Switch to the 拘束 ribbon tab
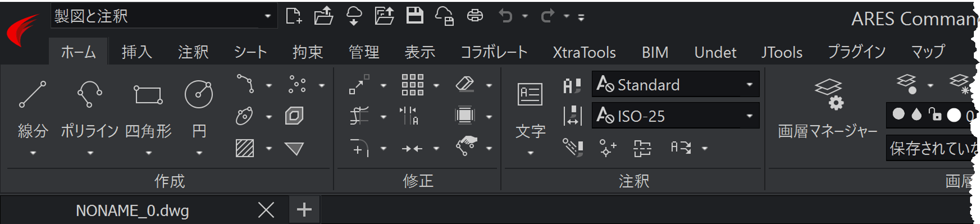 click(x=307, y=52)
